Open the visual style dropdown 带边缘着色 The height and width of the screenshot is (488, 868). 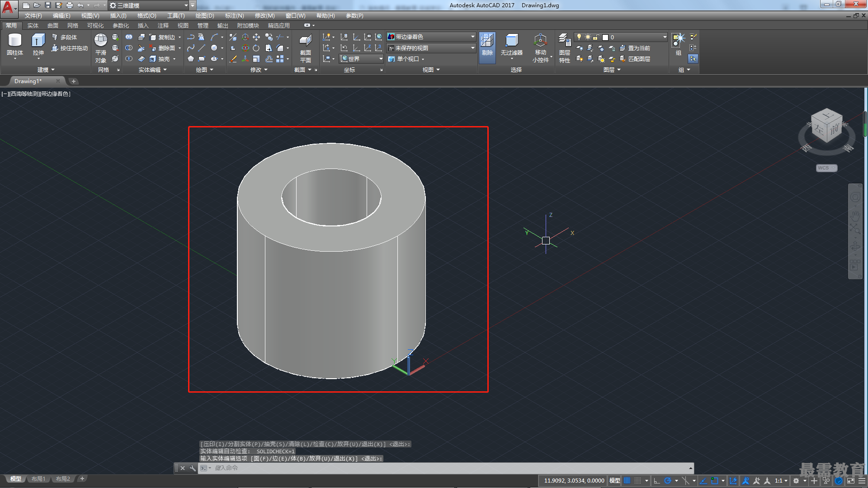(x=431, y=37)
